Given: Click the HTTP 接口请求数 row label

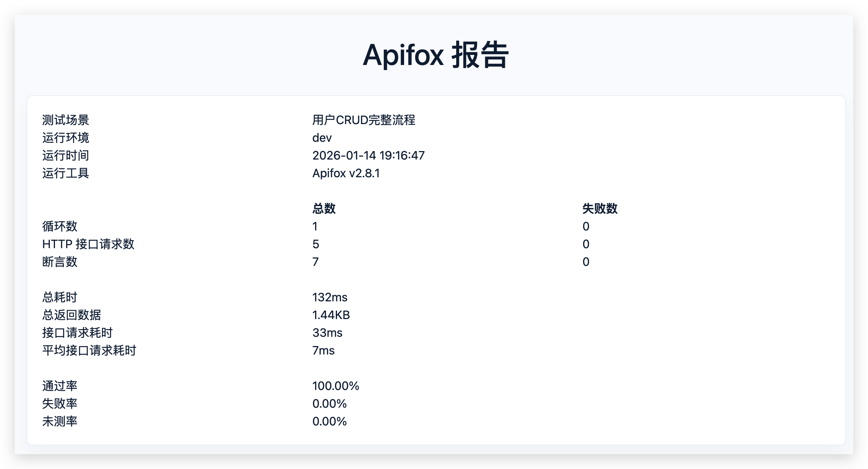Looking at the screenshot, I should coord(88,244).
